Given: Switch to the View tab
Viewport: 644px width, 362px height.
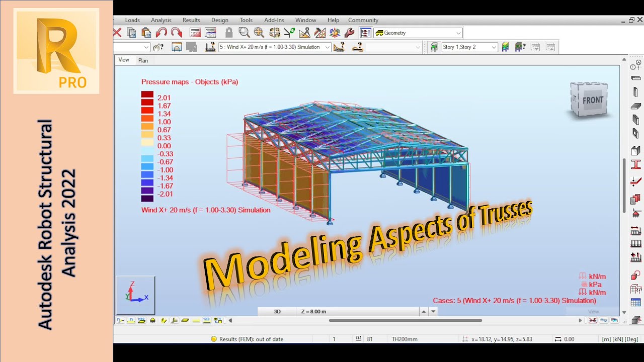Looking at the screenshot, I should [124, 60].
